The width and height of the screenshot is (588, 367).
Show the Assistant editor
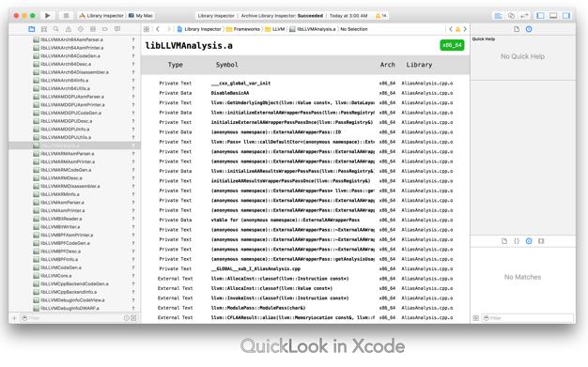(x=511, y=15)
